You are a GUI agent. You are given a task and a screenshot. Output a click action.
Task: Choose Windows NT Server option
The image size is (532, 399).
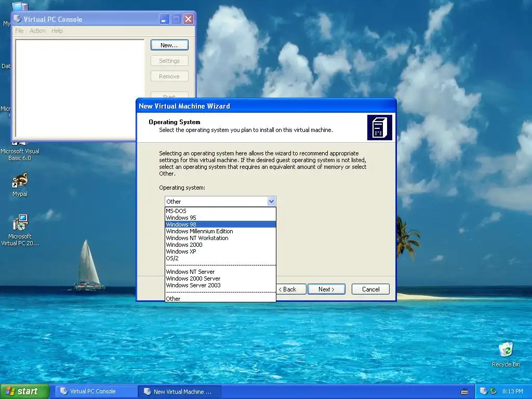coord(220,272)
